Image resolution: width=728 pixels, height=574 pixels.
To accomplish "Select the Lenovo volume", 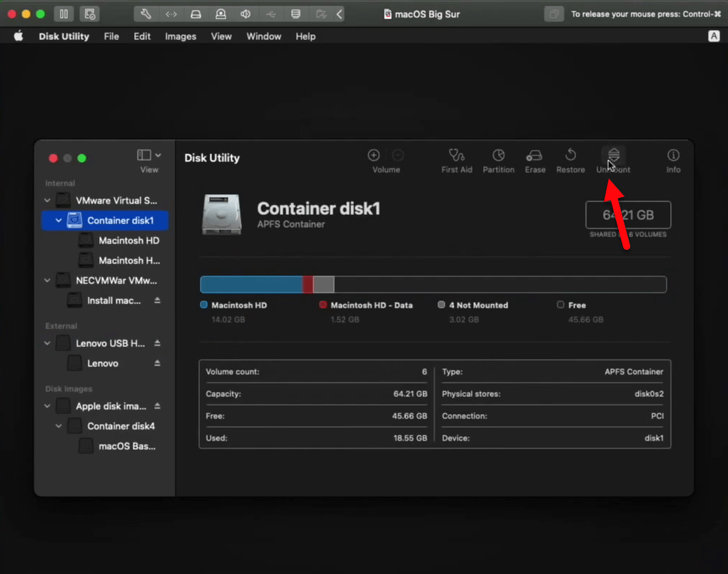I will pyautogui.click(x=106, y=363).
